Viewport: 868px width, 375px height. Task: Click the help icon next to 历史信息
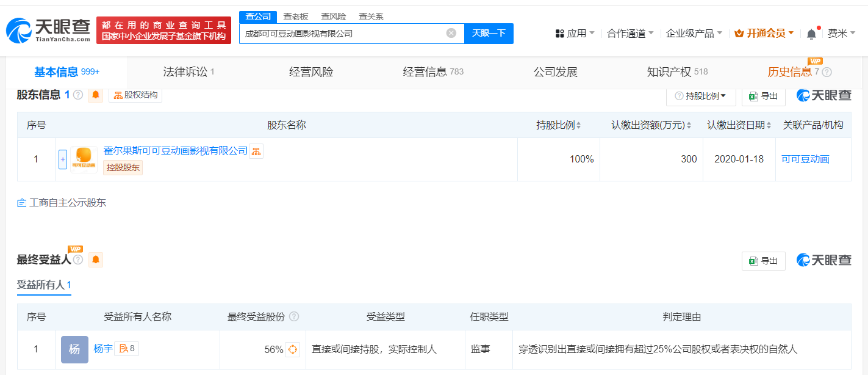827,72
